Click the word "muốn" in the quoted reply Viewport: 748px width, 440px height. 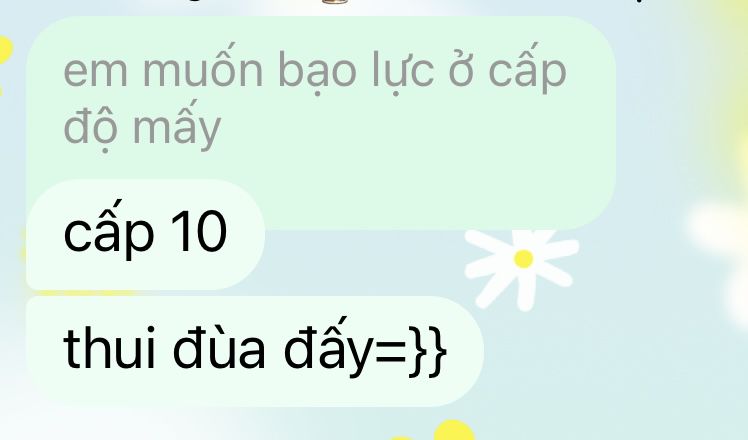[x=203, y=66]
